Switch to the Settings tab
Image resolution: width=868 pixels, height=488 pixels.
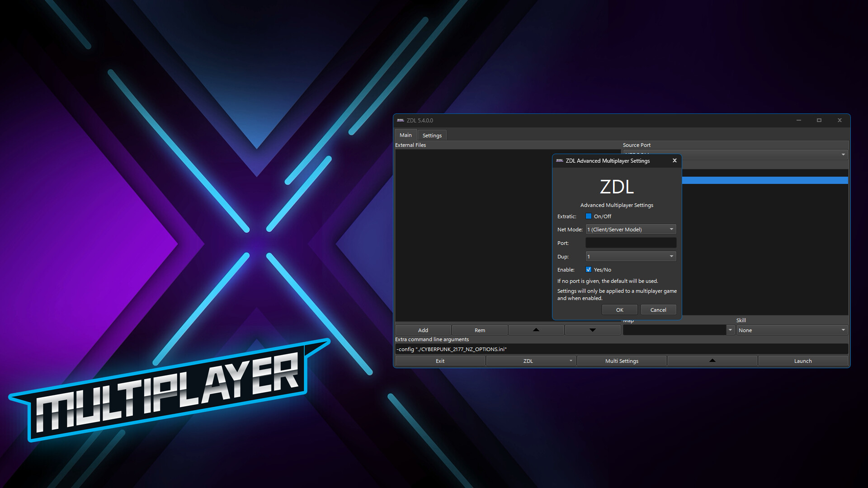(x=432, y=135)
